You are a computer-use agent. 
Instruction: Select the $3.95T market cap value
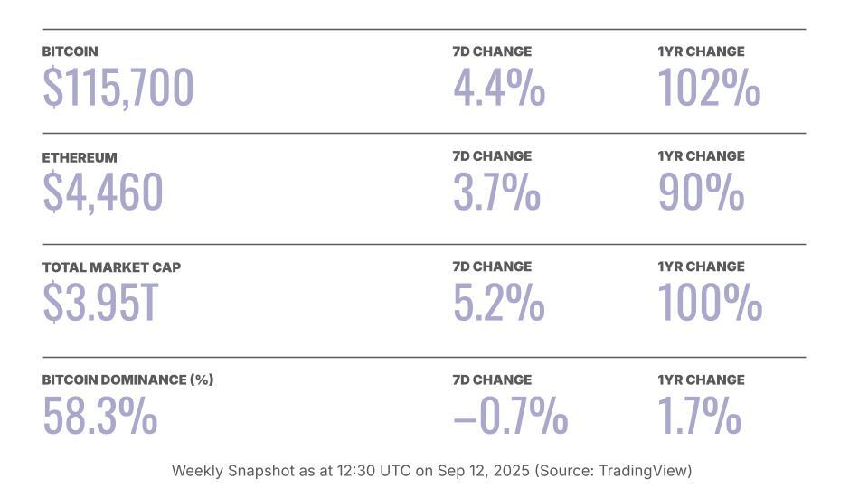pos(100,303)
